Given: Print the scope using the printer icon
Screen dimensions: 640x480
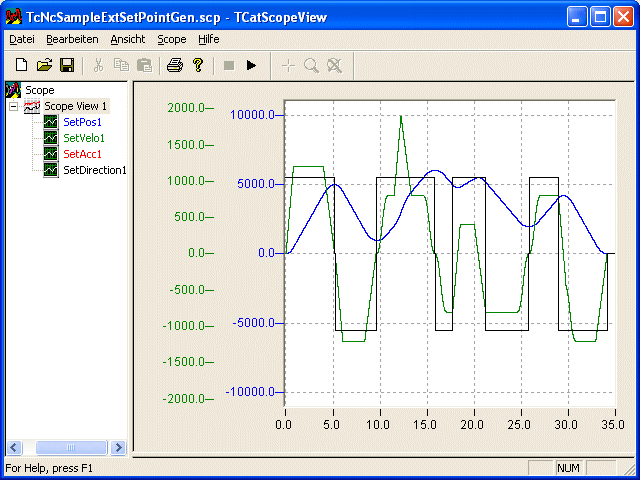Looking at the screenshot, I should point(175,65).
